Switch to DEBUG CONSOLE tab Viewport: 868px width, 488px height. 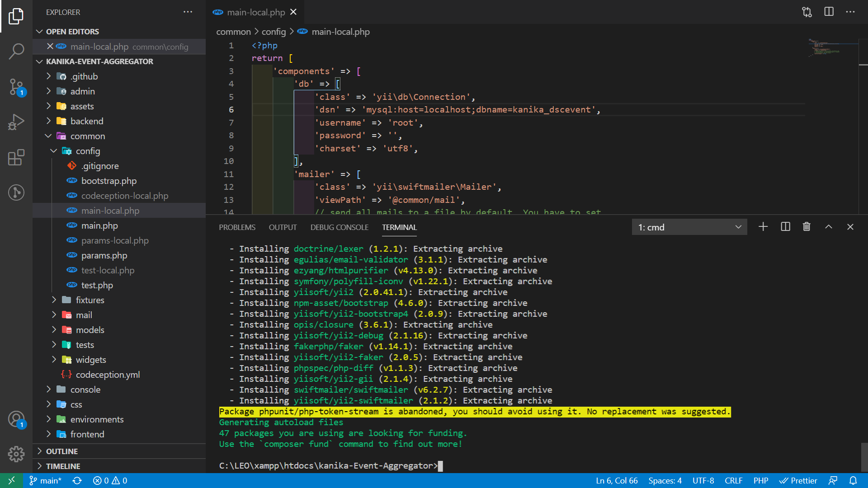[x=340, y=227]
